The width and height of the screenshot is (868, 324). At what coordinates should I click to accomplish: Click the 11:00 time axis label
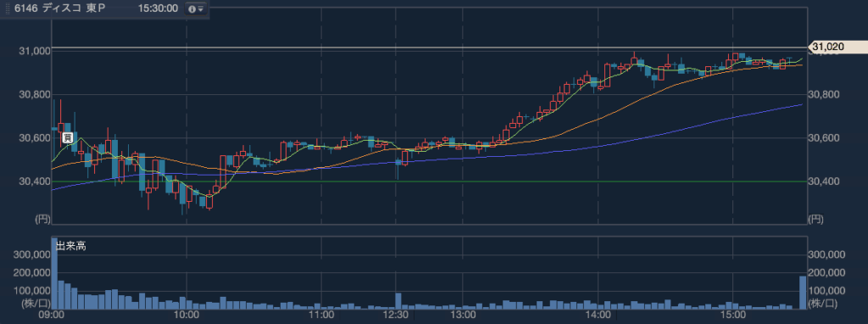[321, 316]
